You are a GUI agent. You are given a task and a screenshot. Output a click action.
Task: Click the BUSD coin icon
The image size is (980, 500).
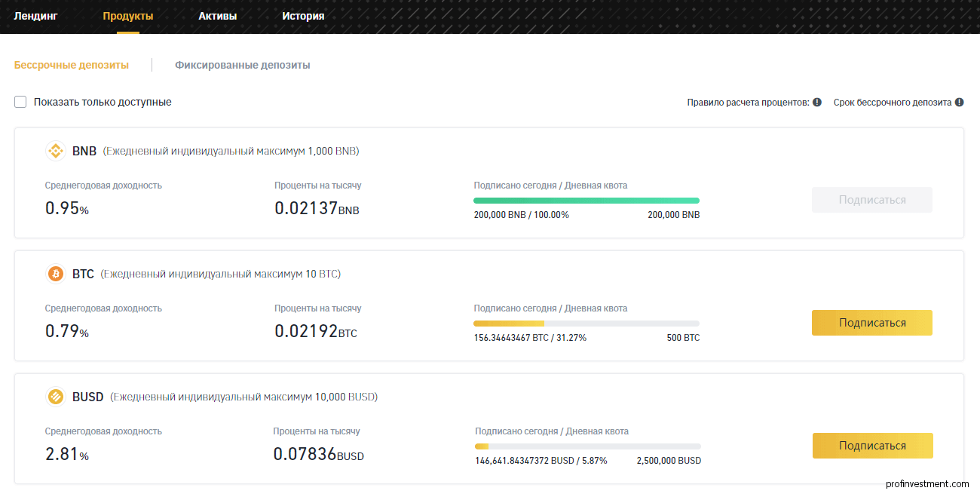tap(56, 397)
